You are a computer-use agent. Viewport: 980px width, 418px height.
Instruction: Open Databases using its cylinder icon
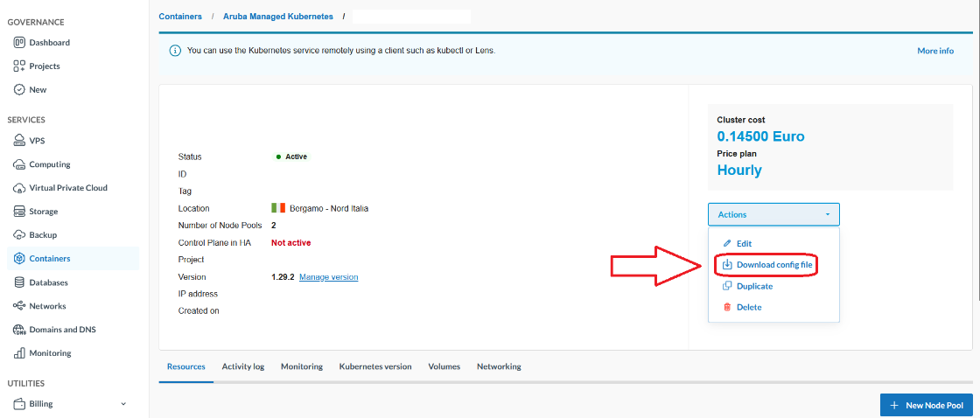19,282
